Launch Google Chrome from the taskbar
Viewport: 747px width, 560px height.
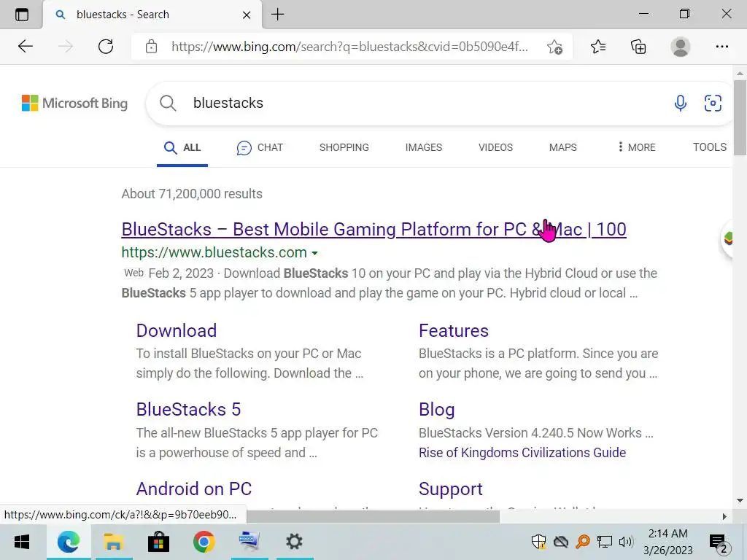(x=204, y=542)
